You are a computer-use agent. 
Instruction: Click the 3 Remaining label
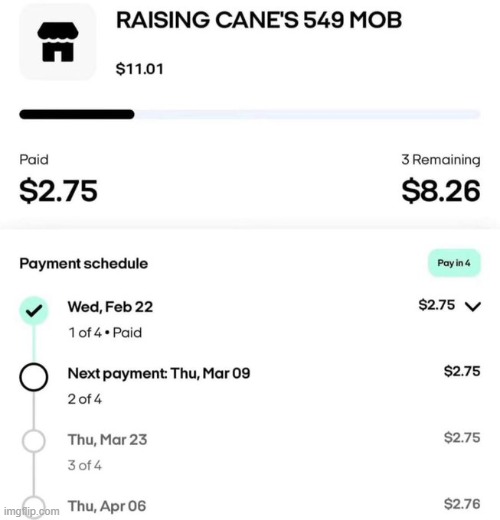441,160
